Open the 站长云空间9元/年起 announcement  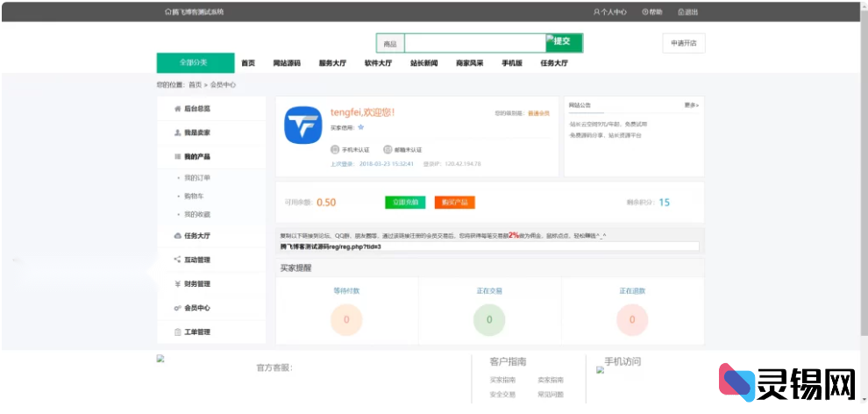point(608,125)
